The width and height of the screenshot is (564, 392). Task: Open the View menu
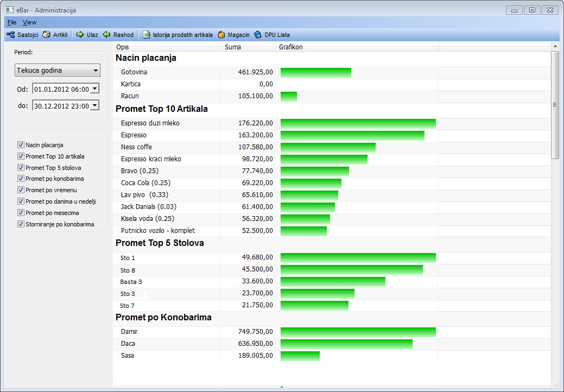29,22
